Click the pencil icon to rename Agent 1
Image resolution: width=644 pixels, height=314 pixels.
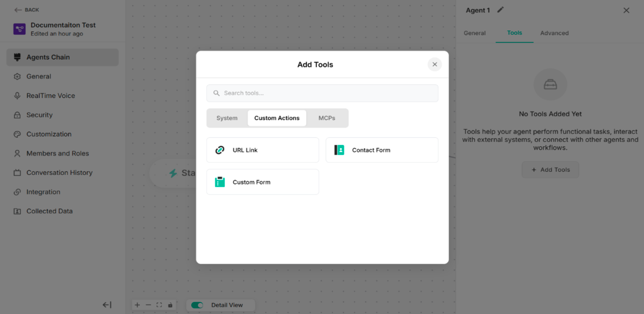click(500, 10)
